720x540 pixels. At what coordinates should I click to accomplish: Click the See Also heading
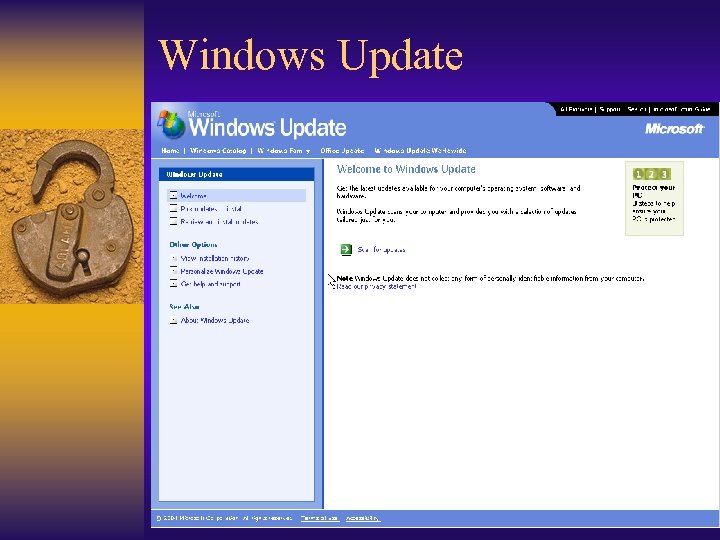tap(184, 307)
